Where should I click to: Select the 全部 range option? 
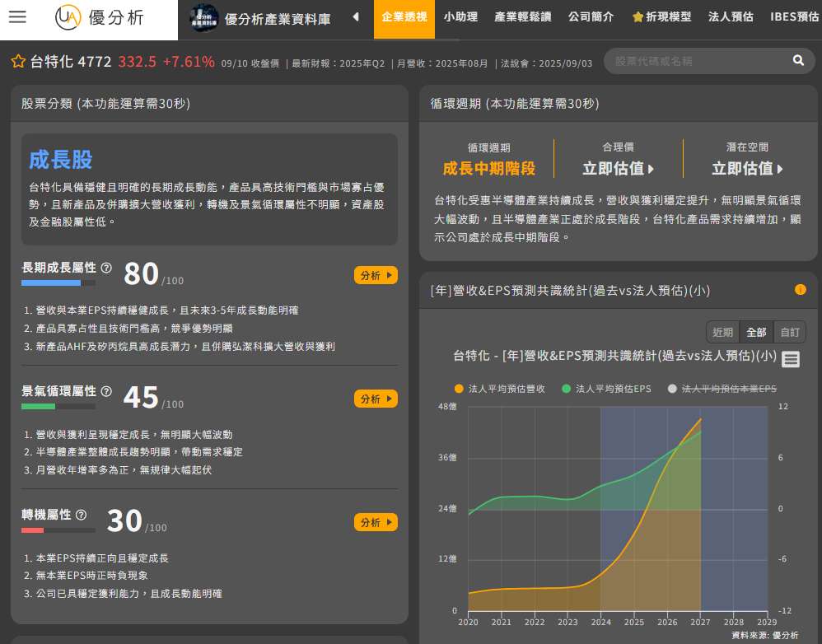click(x=756, y=332)
